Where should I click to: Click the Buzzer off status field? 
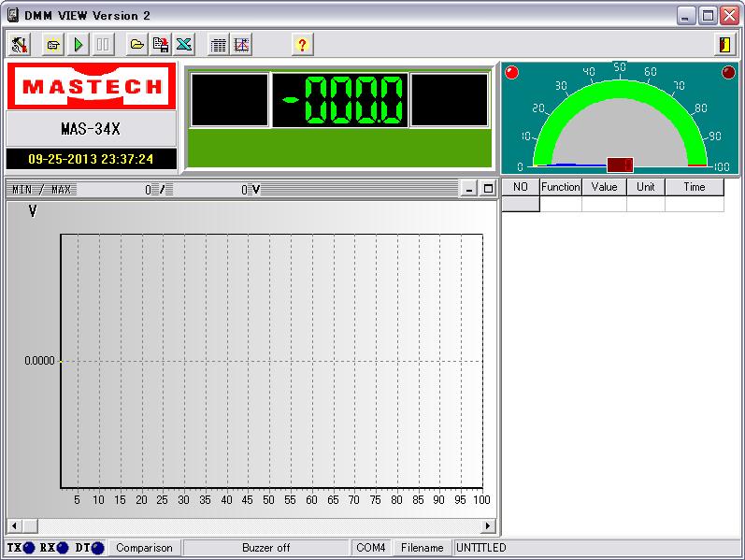[x=266, y=548]
